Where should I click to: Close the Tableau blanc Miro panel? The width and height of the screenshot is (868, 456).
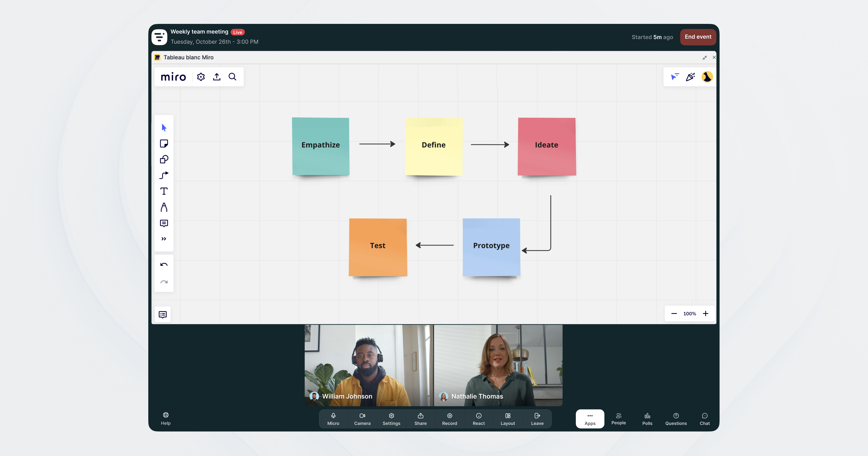(x=714, y=57)
